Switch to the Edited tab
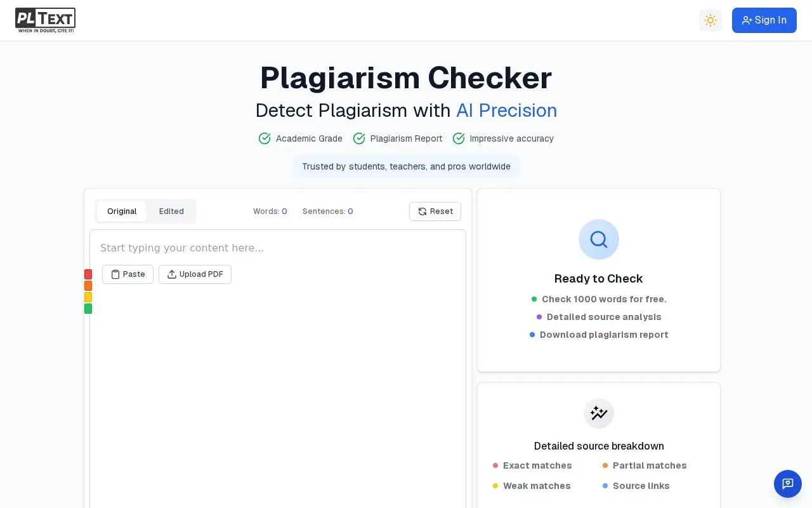This screenshot has width=812, height=508. [x=171, y=211]
